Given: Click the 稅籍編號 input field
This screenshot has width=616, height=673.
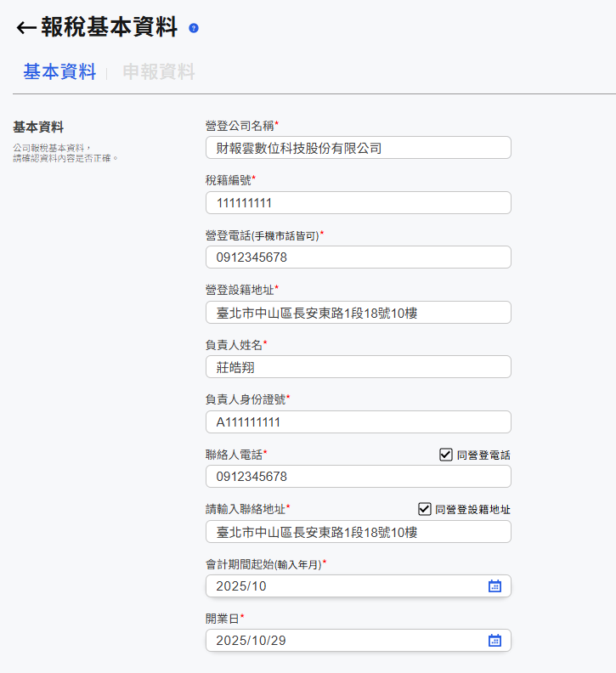Looking at the screenshot, I should [358, 203].
